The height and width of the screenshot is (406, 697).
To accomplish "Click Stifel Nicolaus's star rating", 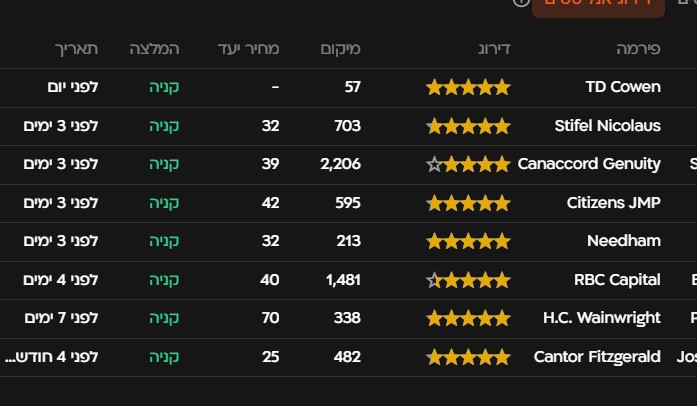I will point(468,126).
